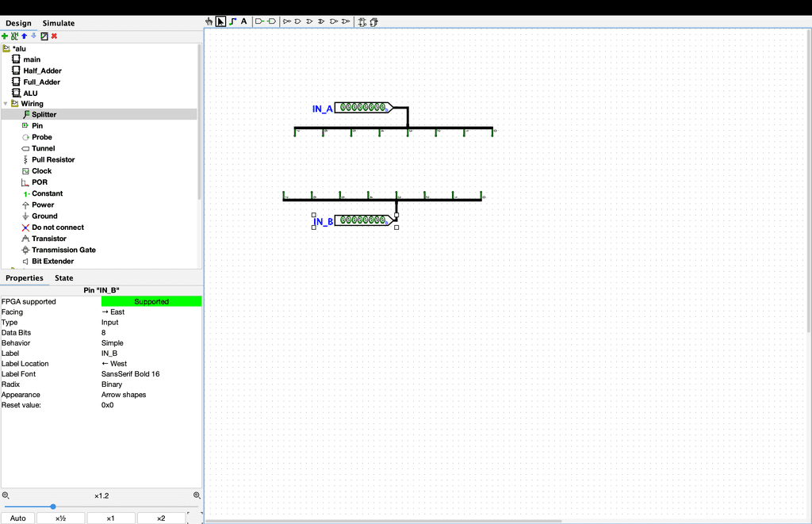Select the Wiring tool in toolbar
This screenshot has width=812, height=524.
[x=232, y=21]
